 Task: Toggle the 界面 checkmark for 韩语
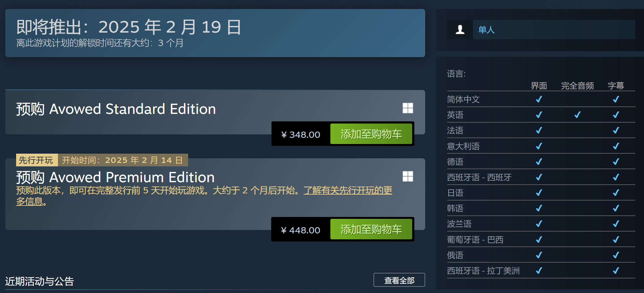click(x=539, y=208)
